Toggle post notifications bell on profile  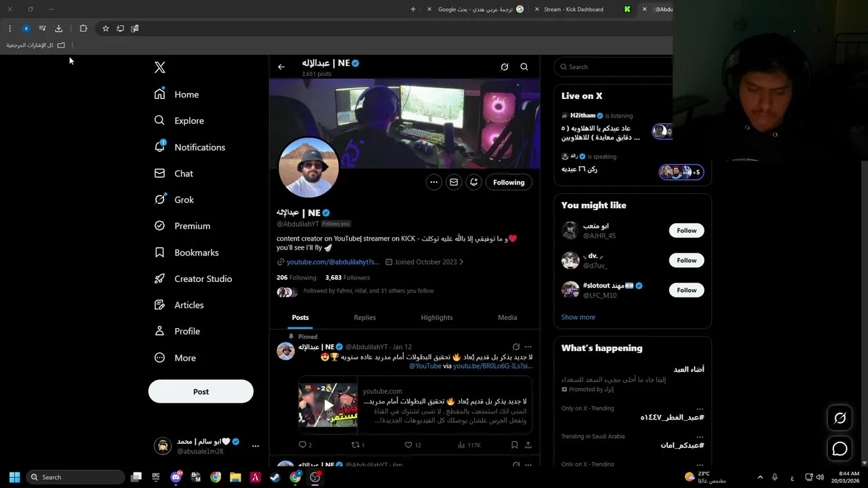pyautogui.click(x=474, y=182)
